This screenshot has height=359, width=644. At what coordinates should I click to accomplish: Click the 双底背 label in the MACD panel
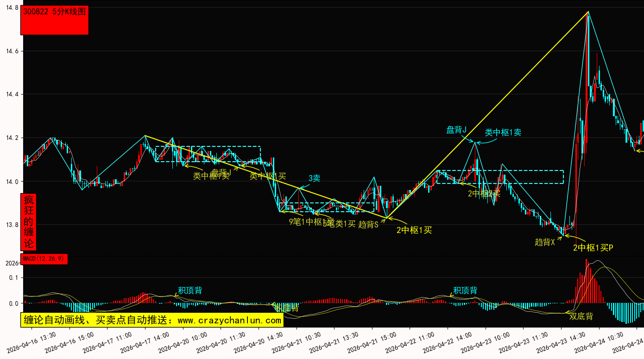pyautogui.click(x=581, y=316)
